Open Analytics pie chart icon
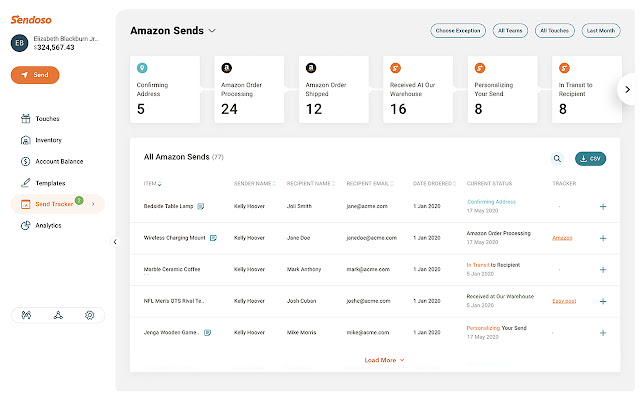The height and width of the screenshot is (400, 640). tap(24, 225)
